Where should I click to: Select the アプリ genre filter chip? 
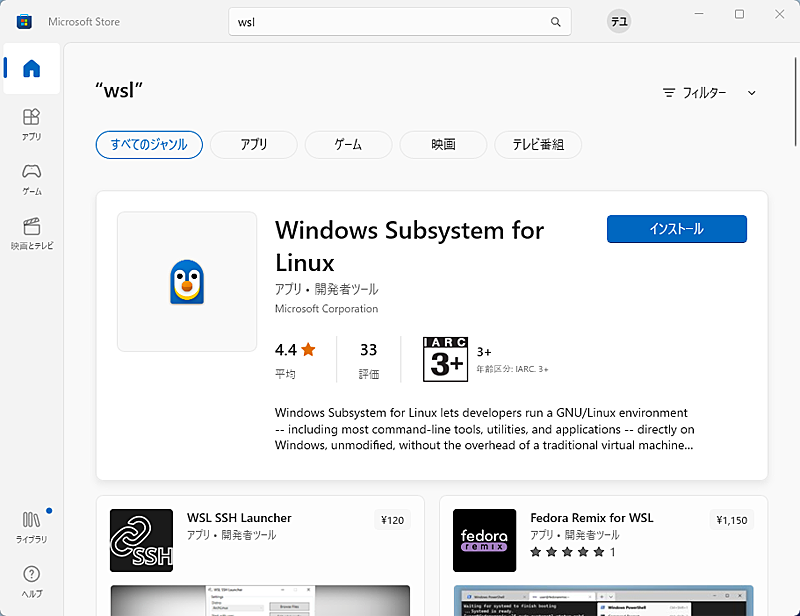pos(253,144)
